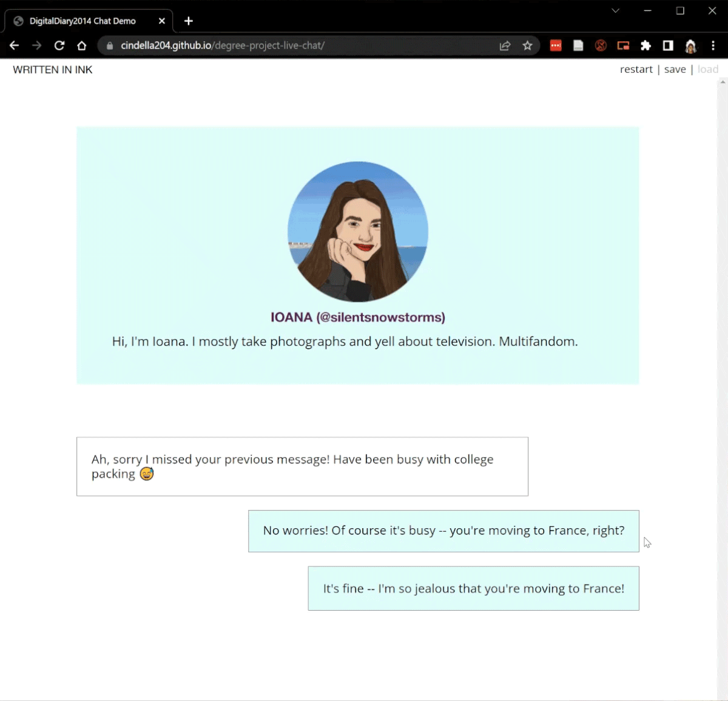Open the browser home page
The image size is (728, 701).
[x=82, y=45]
